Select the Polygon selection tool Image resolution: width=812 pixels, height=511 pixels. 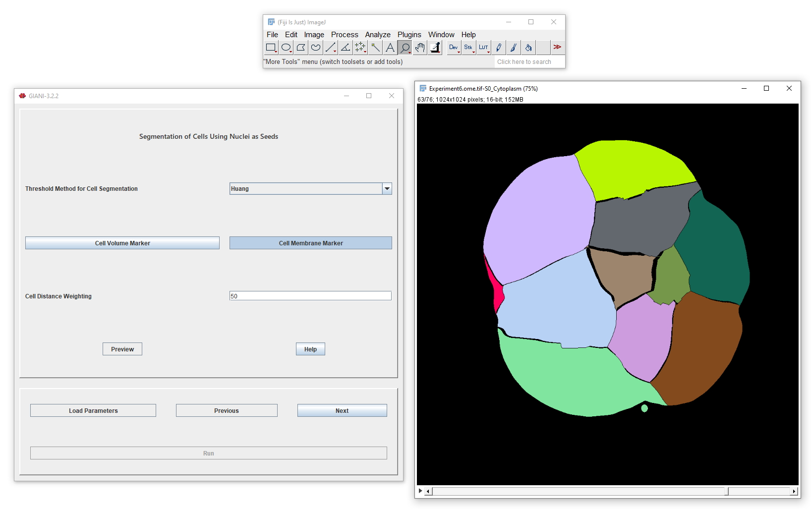click(x=301, y=48)
